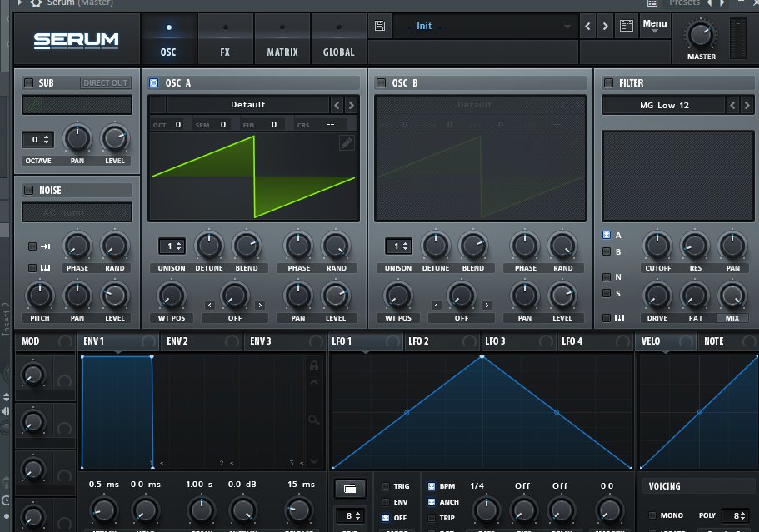The width and height of the screenshot is (759, 532).
Task: Toggle the LFO BPM sync checkbox
Action: (x=432, y=486)
